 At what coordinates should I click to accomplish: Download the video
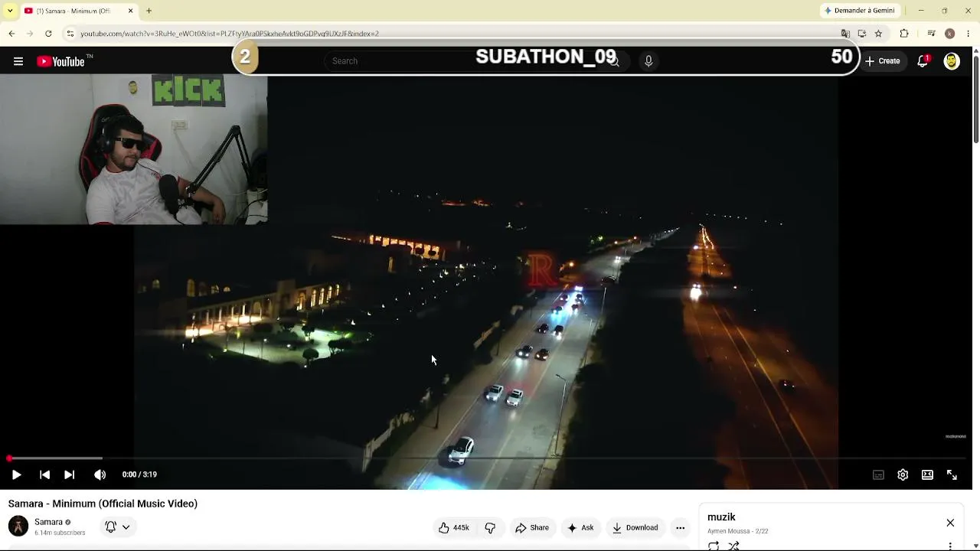[635, 527]
